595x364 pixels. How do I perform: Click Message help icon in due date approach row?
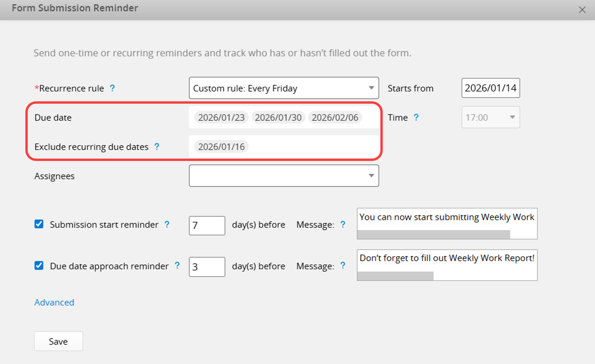point(343,266)
